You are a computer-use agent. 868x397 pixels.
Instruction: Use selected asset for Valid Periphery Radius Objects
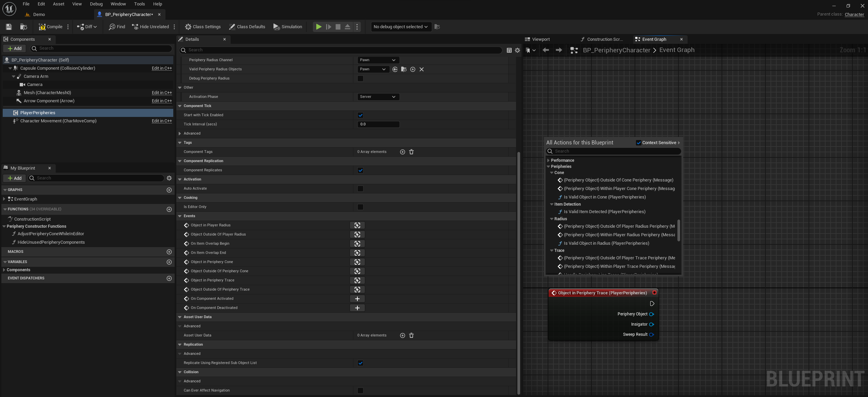(395, 69)
